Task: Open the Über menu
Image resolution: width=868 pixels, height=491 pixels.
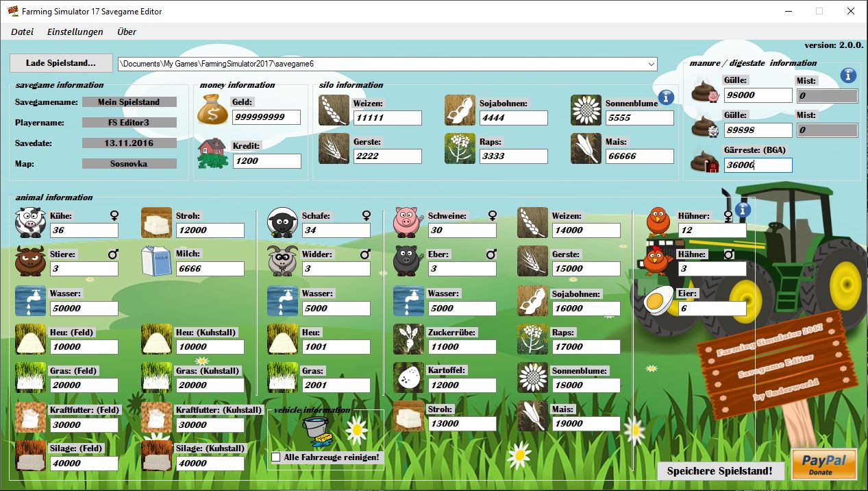Action: coord(127,32)
